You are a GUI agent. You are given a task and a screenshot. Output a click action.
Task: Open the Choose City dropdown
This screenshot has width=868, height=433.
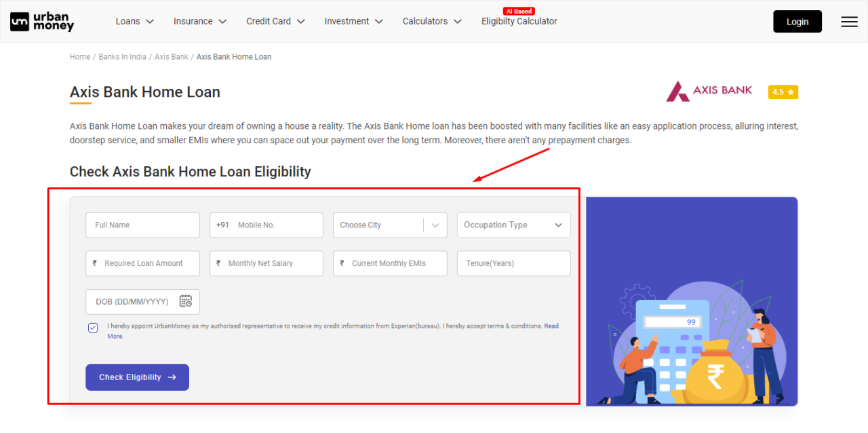click(x=390, y=225)
